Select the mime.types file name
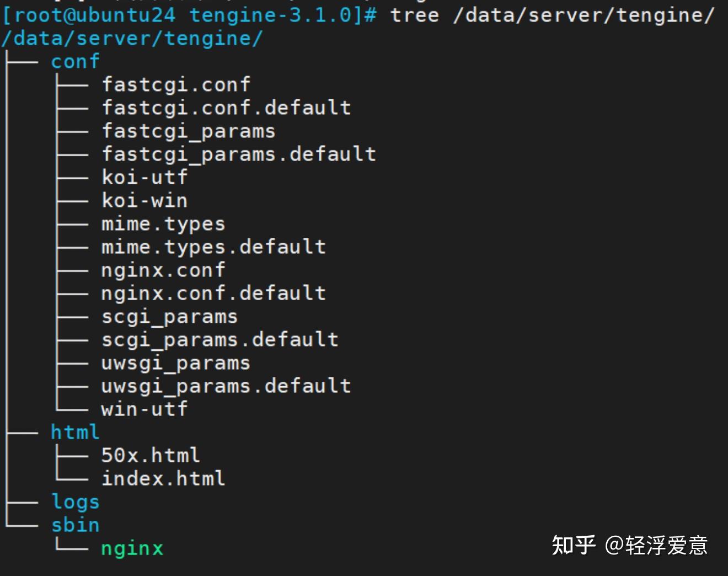 (x=163, y=224)
